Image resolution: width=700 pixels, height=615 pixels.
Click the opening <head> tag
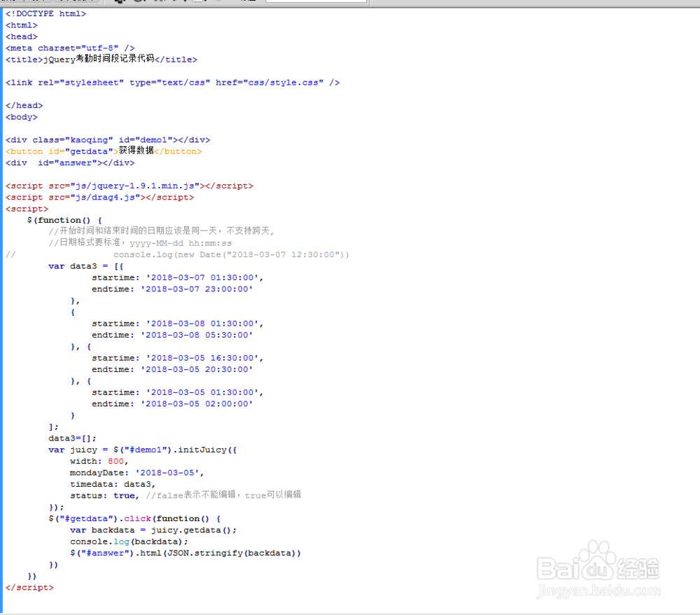coord(22,36)
